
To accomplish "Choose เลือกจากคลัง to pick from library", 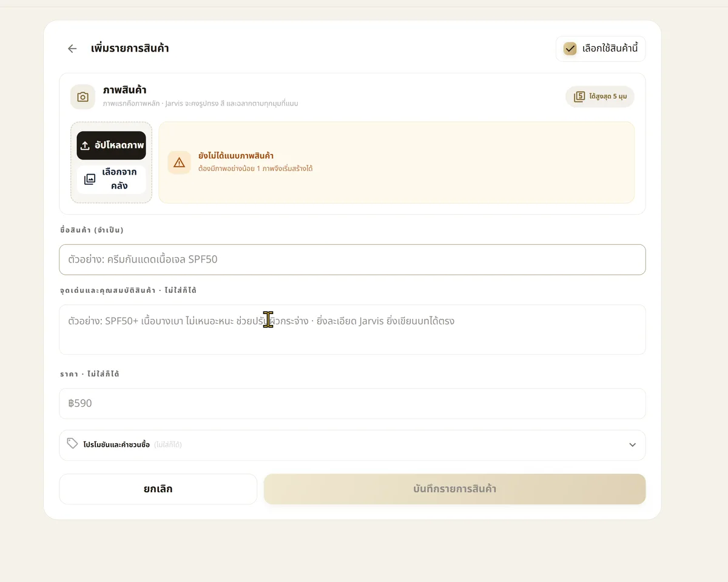I will 111,179.
